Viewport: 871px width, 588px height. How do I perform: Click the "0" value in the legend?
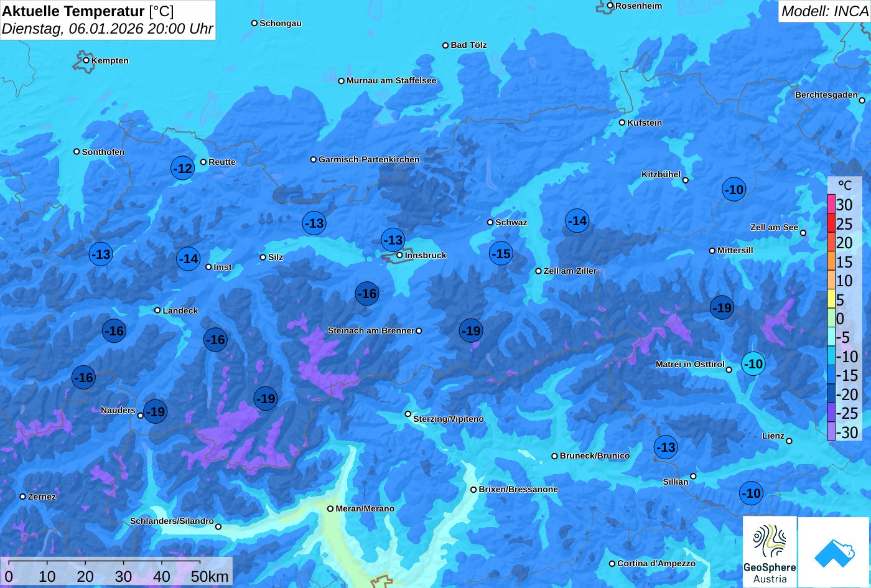840,319
